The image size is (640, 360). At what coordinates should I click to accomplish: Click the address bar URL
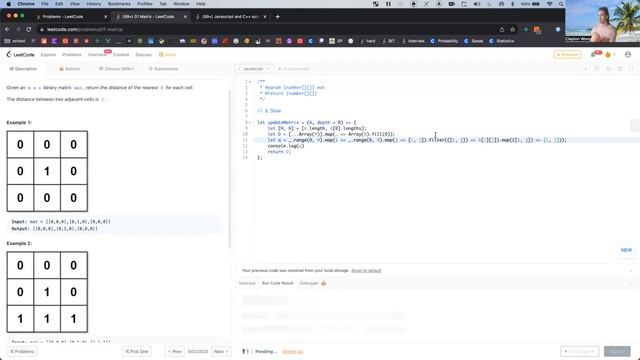[85, 29]
